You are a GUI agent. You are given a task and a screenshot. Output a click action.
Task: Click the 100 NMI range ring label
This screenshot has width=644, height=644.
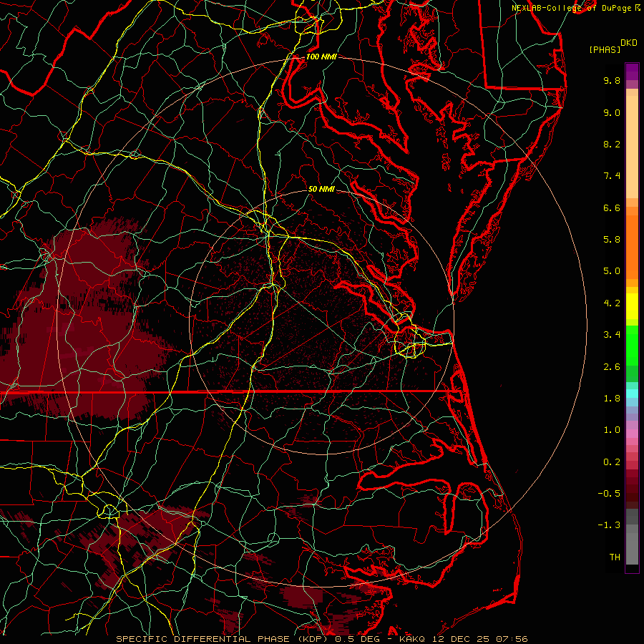[x=321, y=57]
